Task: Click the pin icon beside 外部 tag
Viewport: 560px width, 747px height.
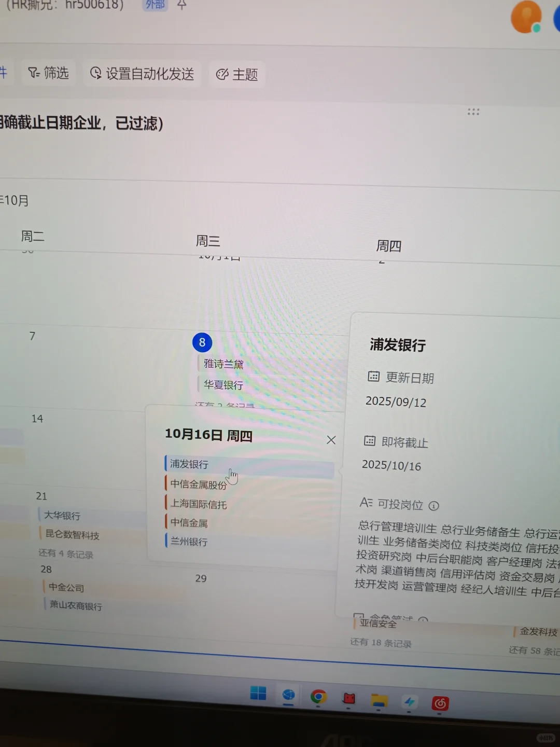Action: click(x=181, y=5)
